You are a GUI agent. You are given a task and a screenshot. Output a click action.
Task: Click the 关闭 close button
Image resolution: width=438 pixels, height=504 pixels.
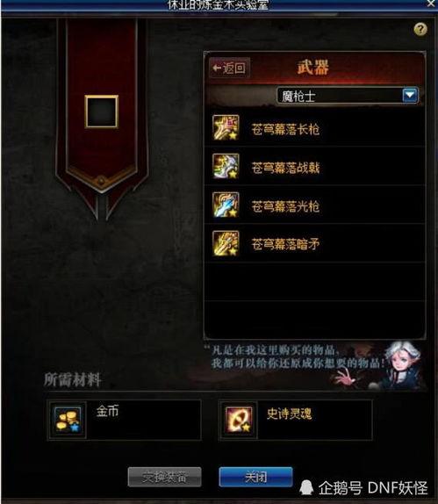click(255, 477)
